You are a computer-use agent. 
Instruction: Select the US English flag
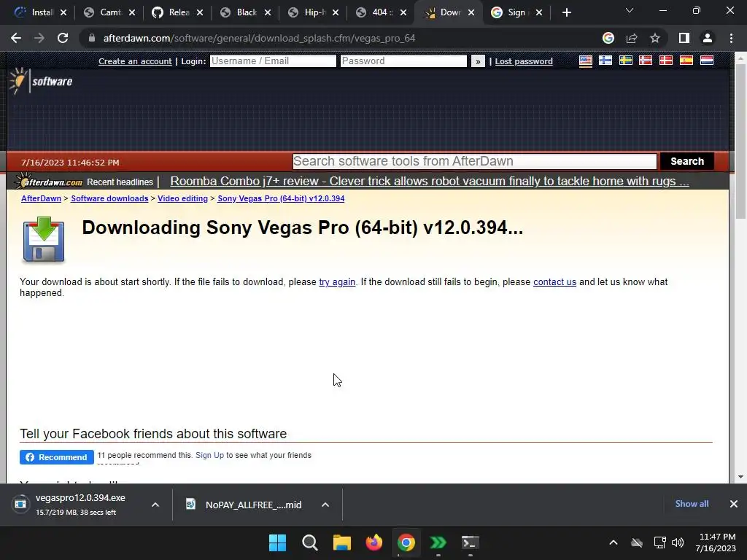(x=586, y=61)
